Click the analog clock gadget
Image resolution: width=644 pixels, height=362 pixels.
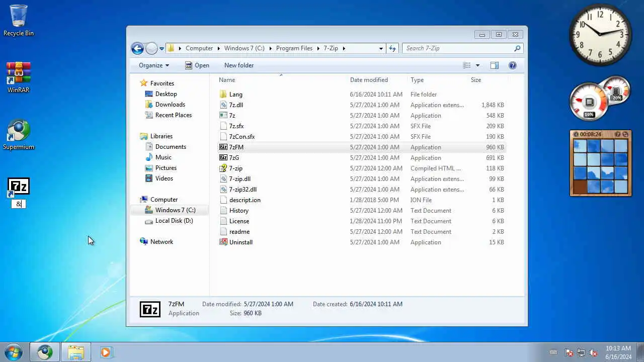(x=600, y=35)
